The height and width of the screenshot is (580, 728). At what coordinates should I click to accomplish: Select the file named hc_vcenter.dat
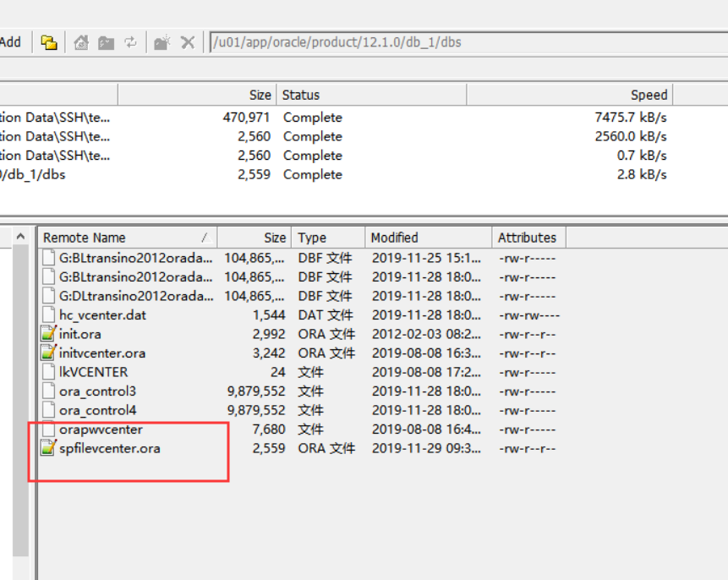point(102,315)
